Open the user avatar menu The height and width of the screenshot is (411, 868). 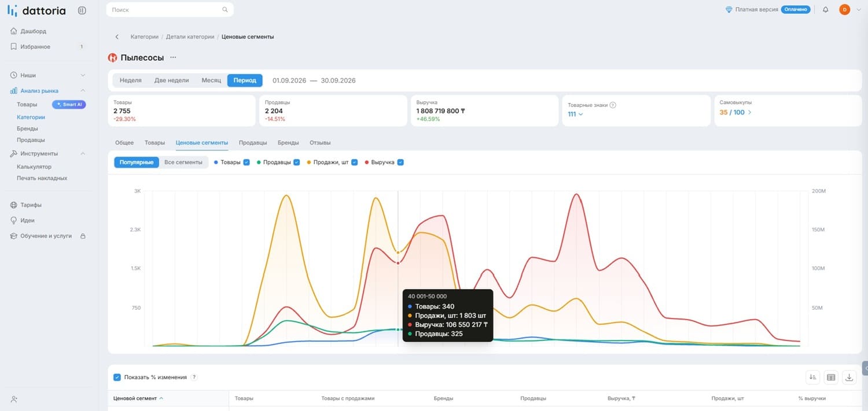[844, 10]
